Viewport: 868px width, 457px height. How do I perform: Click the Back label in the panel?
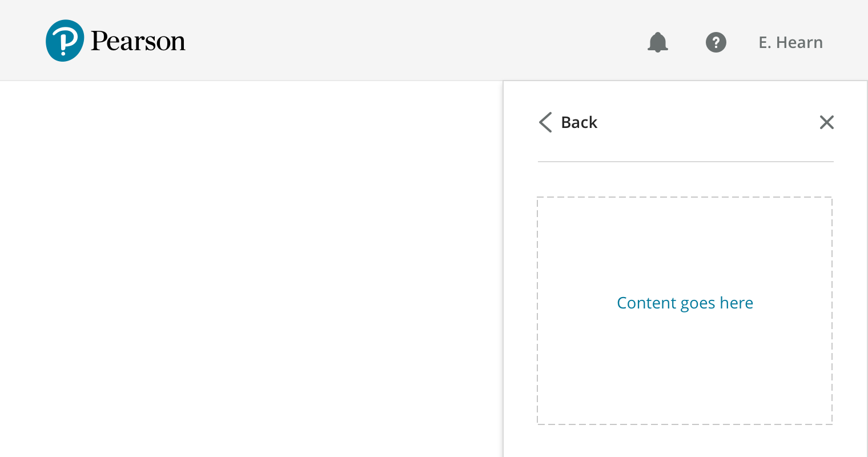click(x=579, y=122)
